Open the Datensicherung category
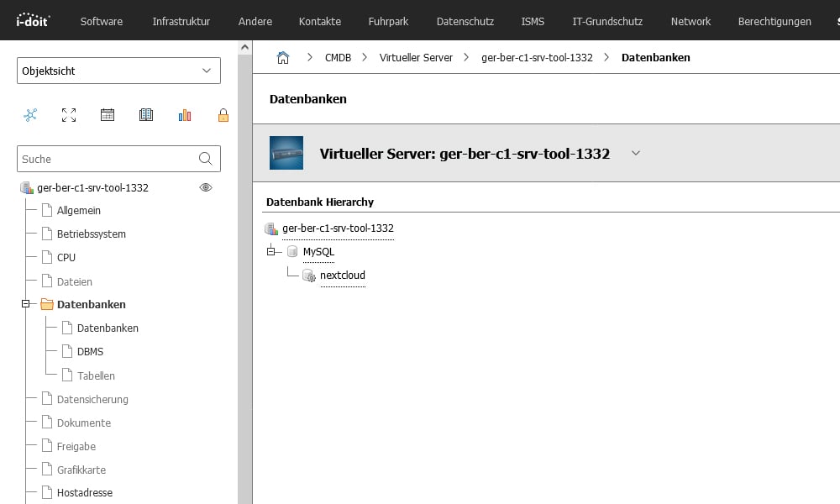 (x=92, y=399)
